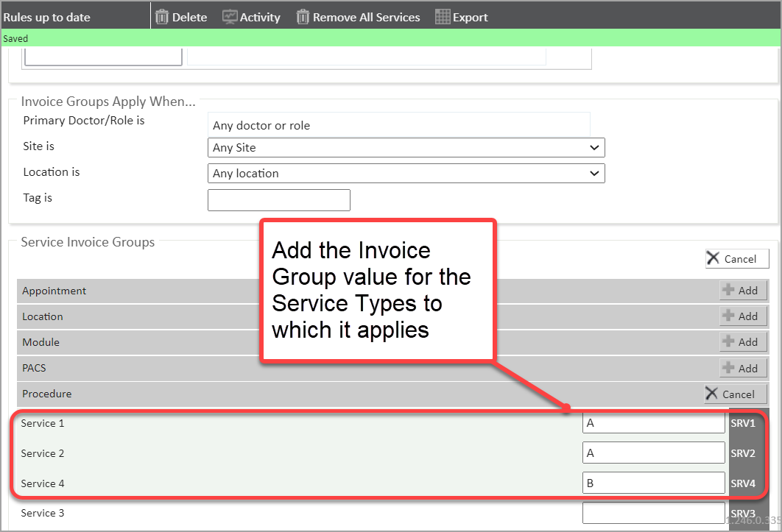Screen dimensions: 782x532
Task: Click Rules up to date toolbar item
Action: point(46,18)
